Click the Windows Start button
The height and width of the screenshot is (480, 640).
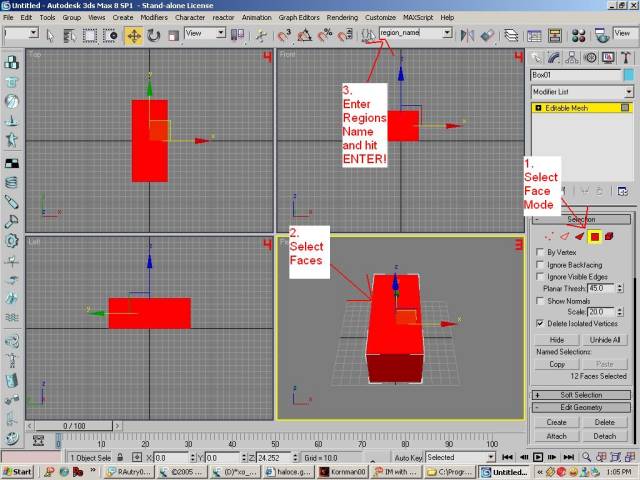pyautogui.click(x=16, y=471)
